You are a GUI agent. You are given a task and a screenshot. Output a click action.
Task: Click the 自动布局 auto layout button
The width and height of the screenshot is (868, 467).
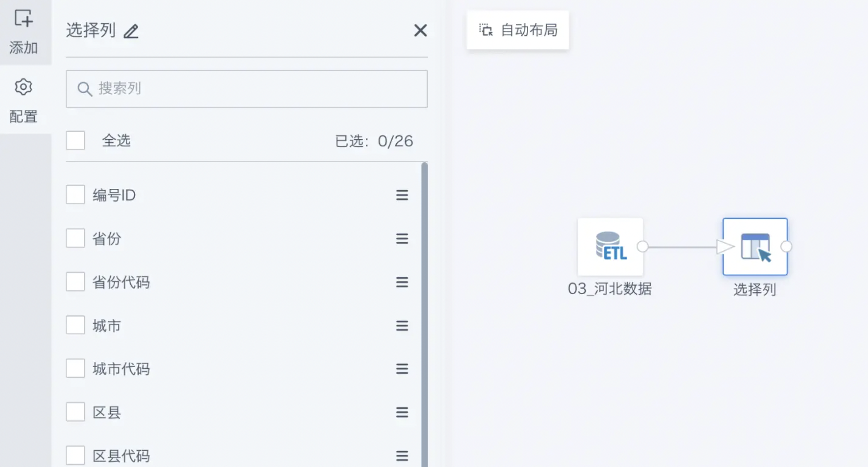coord(518,30)
